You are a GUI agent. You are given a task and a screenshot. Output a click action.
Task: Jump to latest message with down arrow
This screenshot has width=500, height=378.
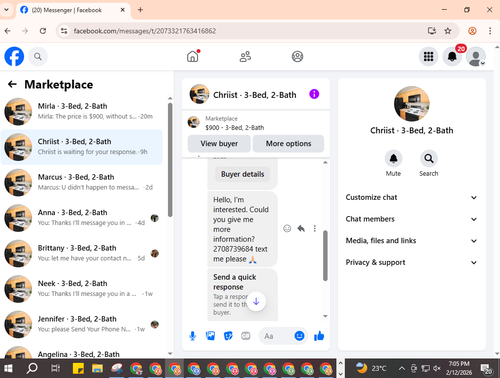coord(256,301)
